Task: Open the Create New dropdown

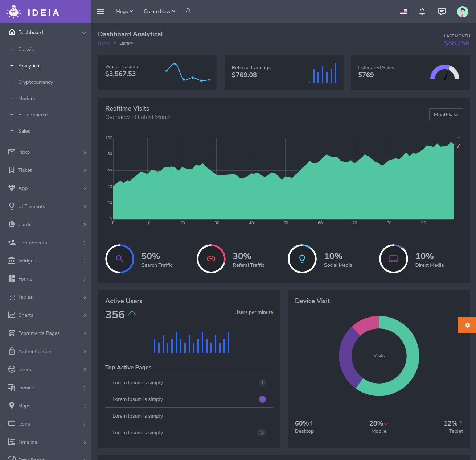Action: click(x=159, y=11)
